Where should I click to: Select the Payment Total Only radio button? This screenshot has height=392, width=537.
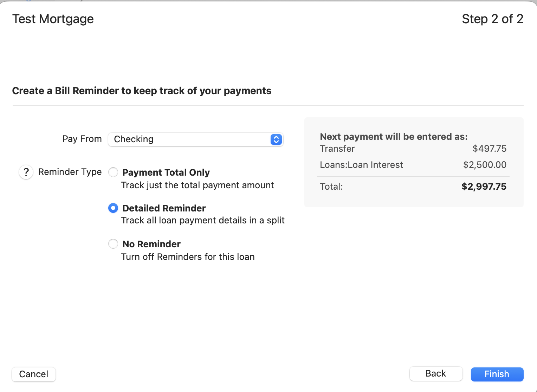pos(113,172)
